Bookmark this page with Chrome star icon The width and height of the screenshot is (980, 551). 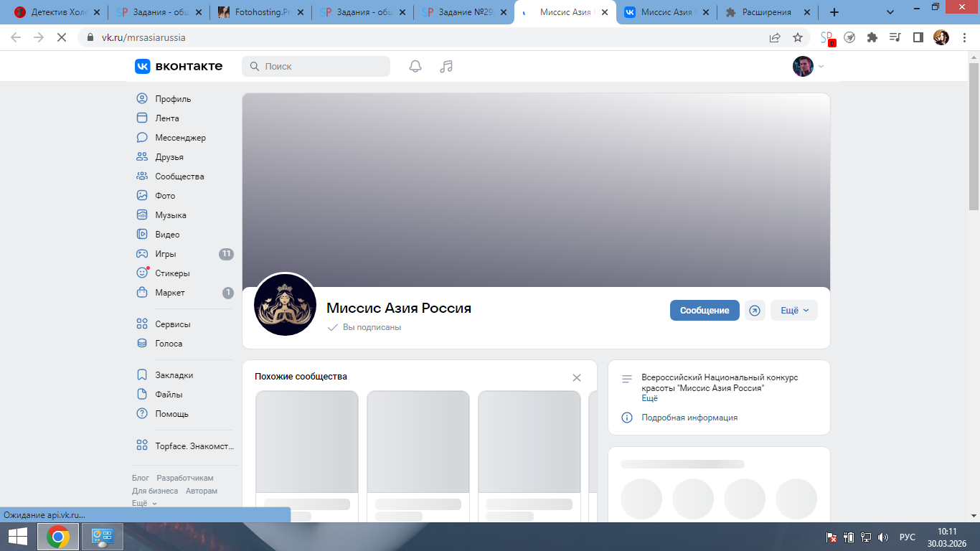click(797, 37)
